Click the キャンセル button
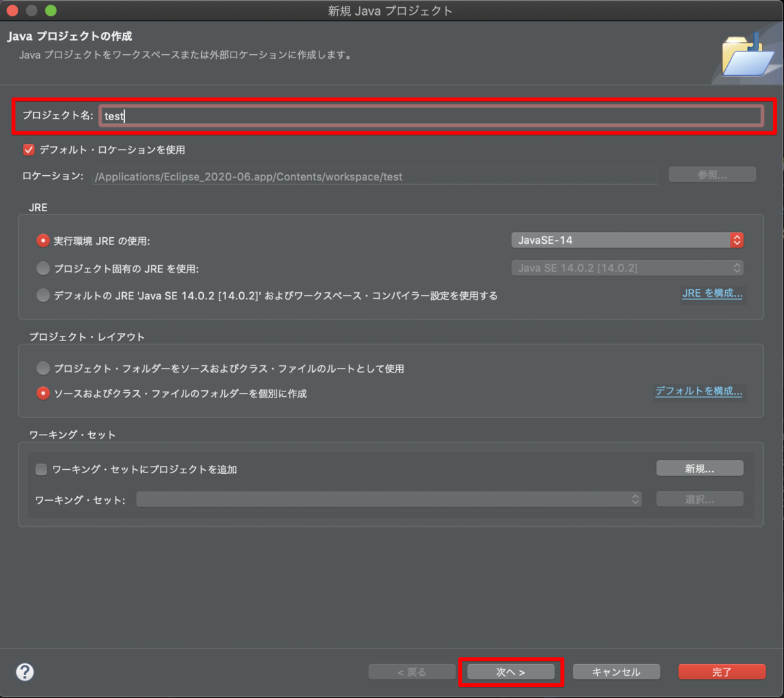Image resolution: width=784 pixels, height=698 pixels. tap(616, 672)
